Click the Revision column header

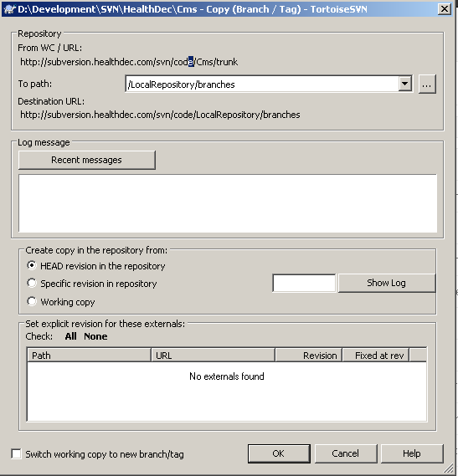pyautogui.click(x=309, y=356)
